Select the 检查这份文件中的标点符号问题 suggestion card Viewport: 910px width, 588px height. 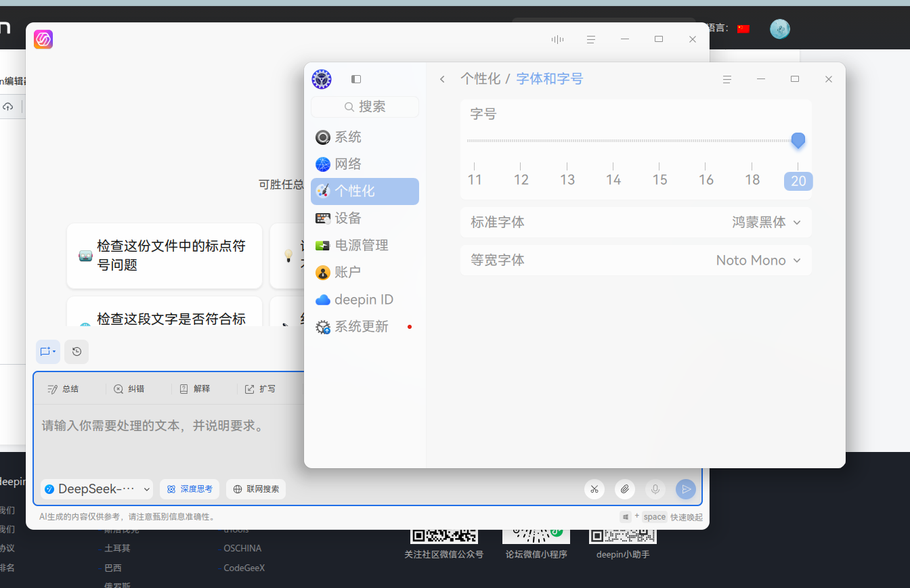pyautogui.click(x=165, y=256)
